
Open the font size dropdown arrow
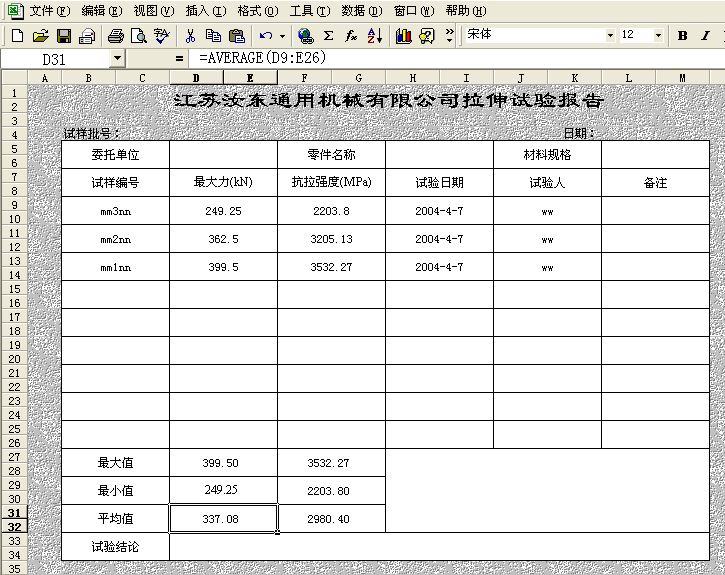658,35
